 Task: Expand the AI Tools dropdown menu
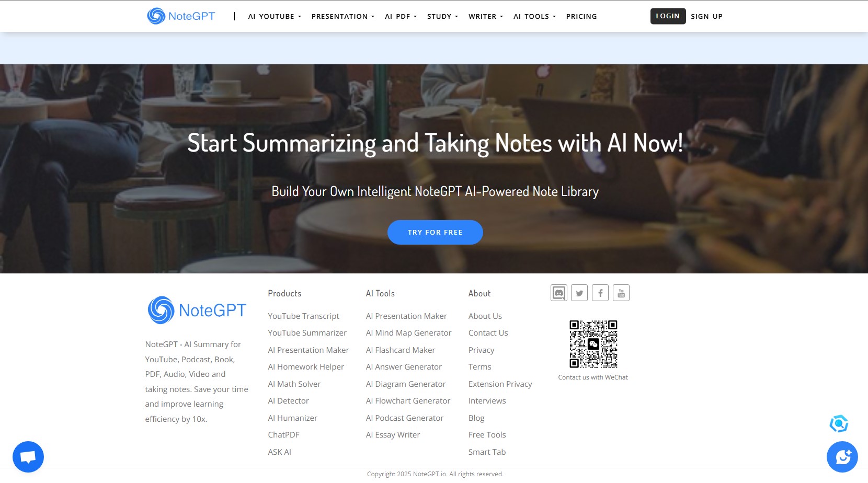(534, 16)
